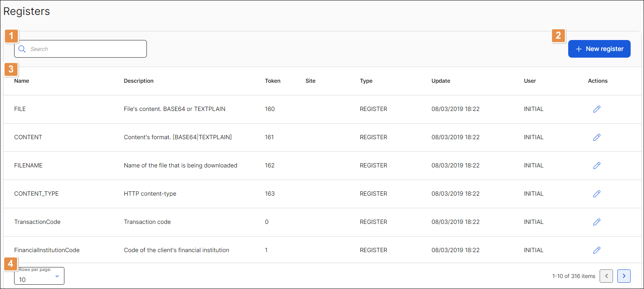This screenshot has height=289, width=644.
Task: Click the Description column header
Action: point(139,81)
